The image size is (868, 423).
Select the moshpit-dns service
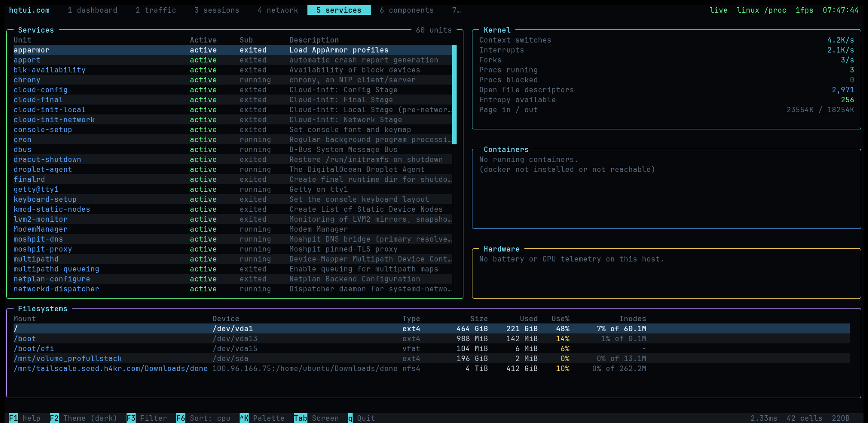[233, 239]
